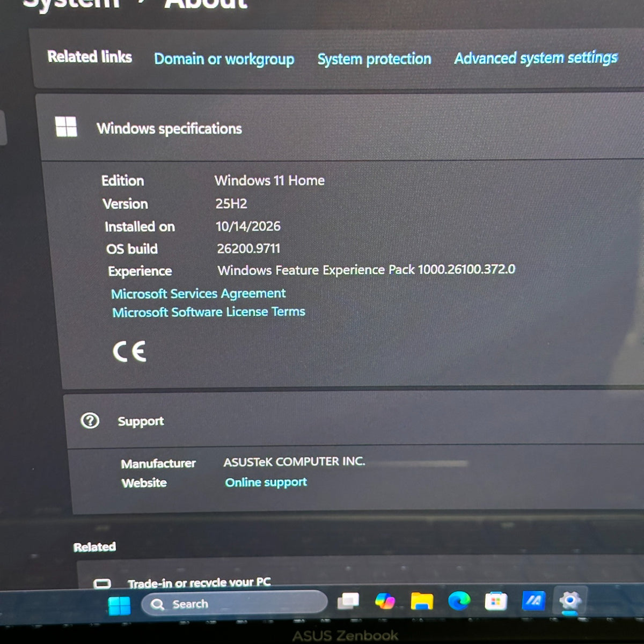Launch Copilot from the taskbar

pyautogui.click(x=385, y=601)
